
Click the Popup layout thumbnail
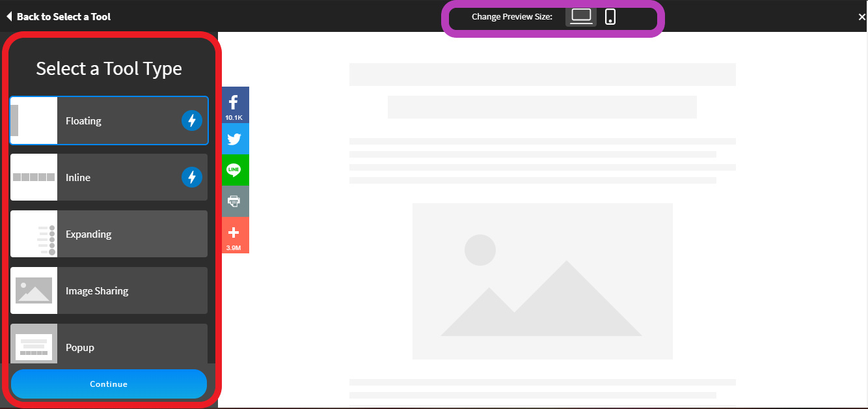tap(34, 344)
